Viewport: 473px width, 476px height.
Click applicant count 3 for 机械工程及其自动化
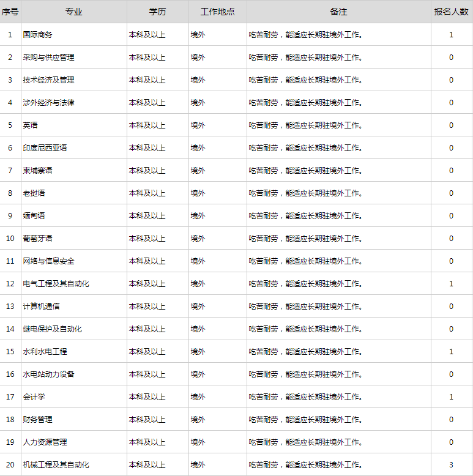(451, 465)
